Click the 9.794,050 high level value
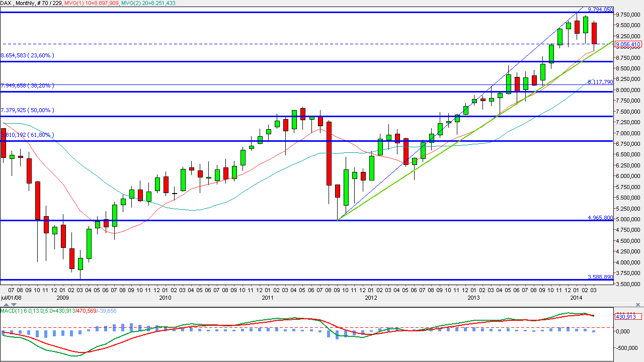This screenshot has height=362, width=644. coord(601,9)
